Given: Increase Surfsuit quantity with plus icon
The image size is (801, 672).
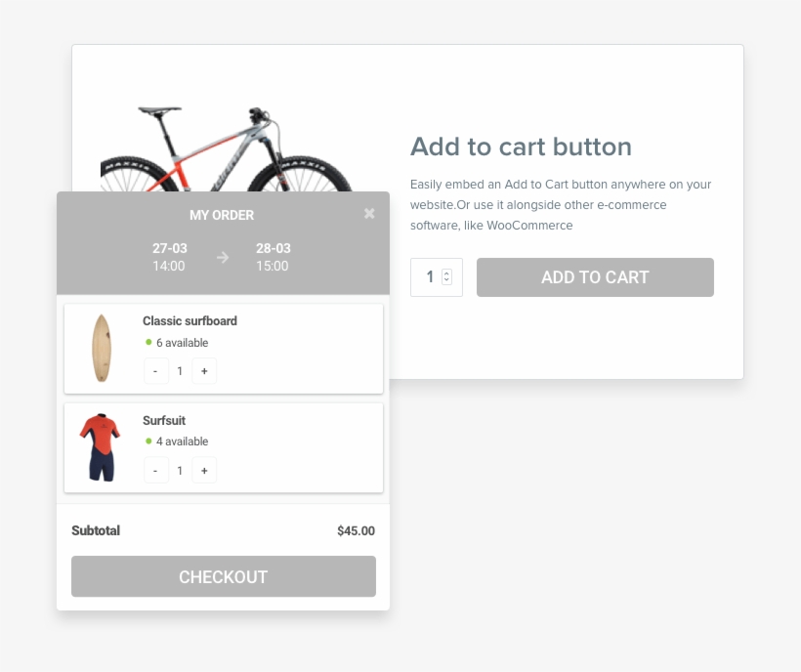Looking at the screenshot, I should pos(204,470).
